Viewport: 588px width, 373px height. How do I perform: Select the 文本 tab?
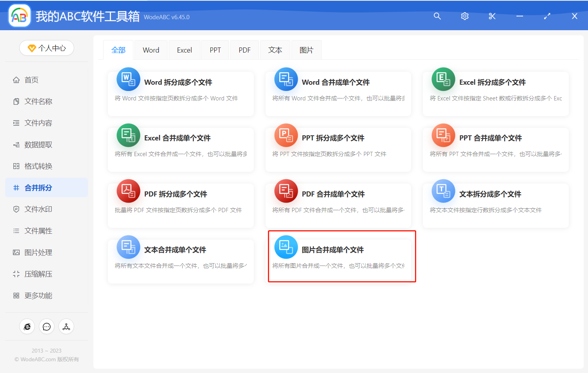[x=275, y=50]
